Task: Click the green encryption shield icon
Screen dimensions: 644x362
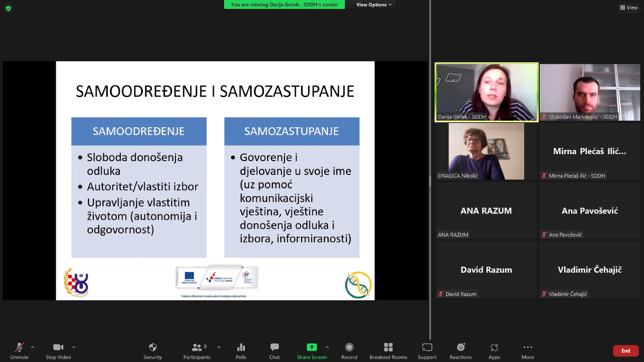Action: pyautogui.click(x=8, y=8)
